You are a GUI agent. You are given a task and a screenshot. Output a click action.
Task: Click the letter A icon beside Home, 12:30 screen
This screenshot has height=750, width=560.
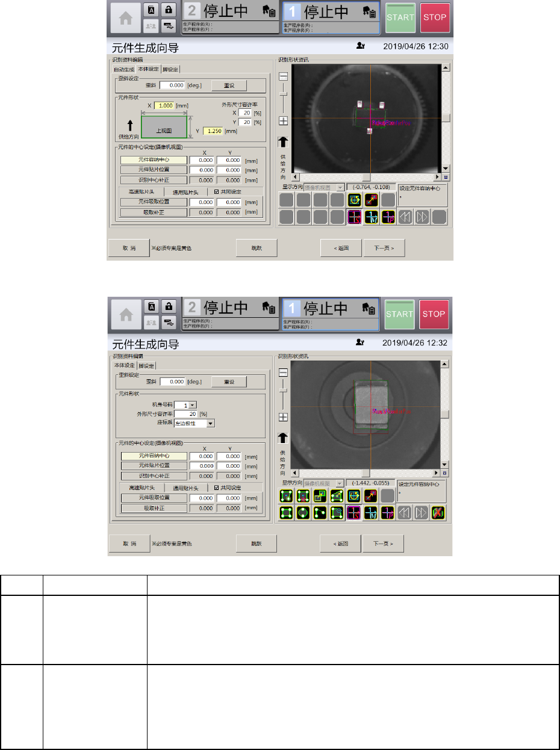coord(151,10)
